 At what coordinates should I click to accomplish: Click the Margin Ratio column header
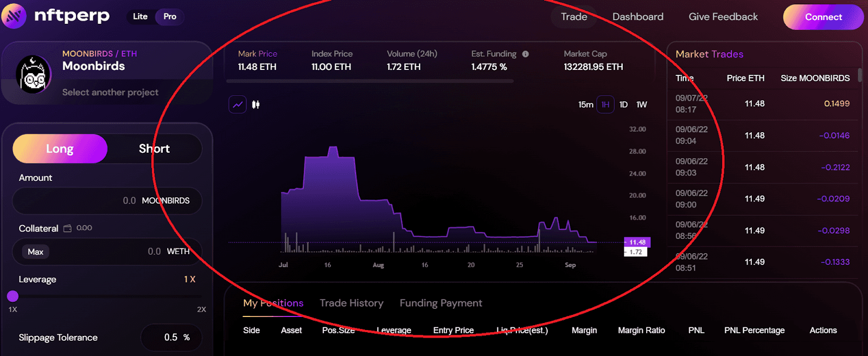(641, 330)
